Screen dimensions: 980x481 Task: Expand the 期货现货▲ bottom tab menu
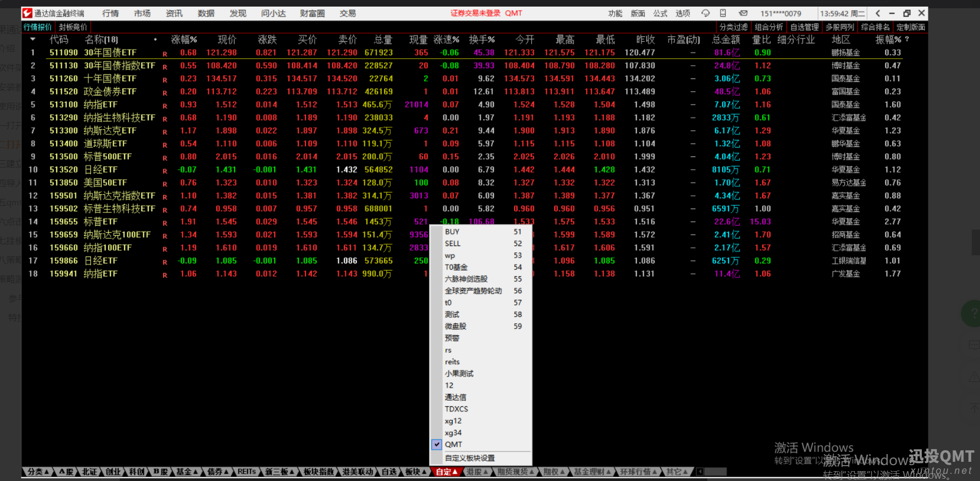515,472
